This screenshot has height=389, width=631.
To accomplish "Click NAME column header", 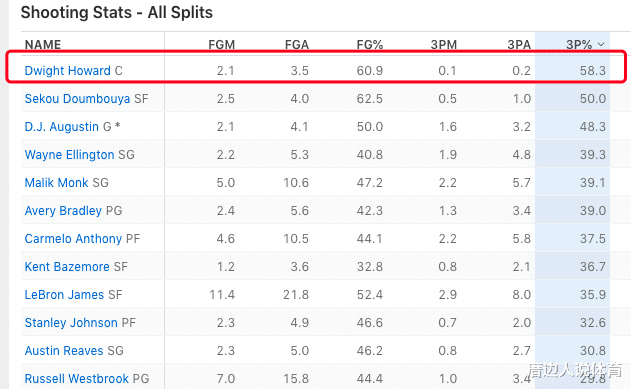I will coord(43,45).
